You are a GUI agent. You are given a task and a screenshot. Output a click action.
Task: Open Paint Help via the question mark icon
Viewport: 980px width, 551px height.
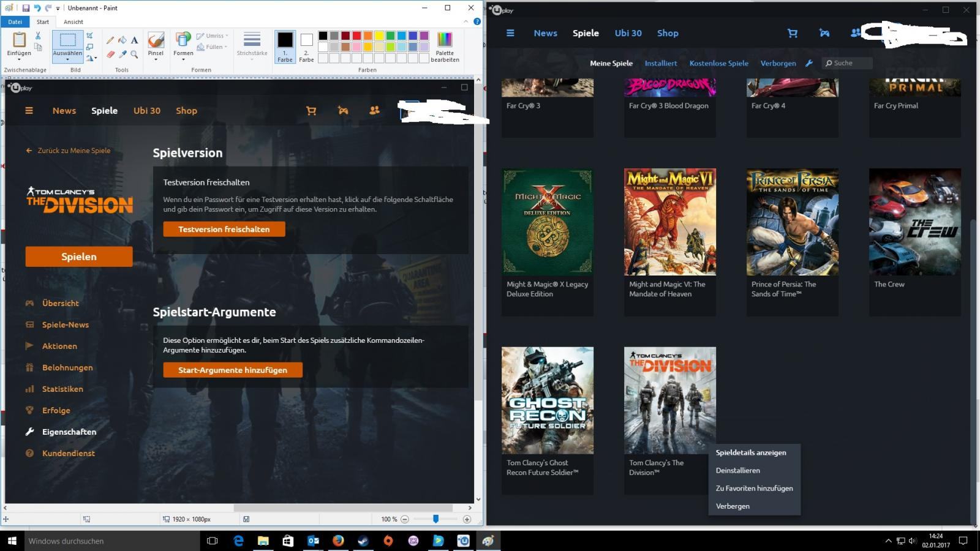pos(477,21)
